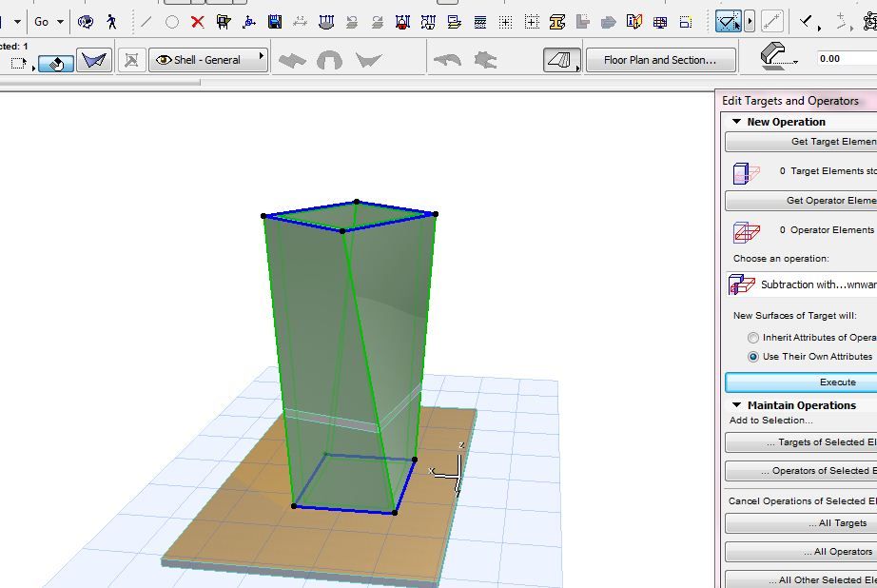877x588 pixels.
Task: Click the 0 Operator Elements stored text
Action: coord(828,230)
